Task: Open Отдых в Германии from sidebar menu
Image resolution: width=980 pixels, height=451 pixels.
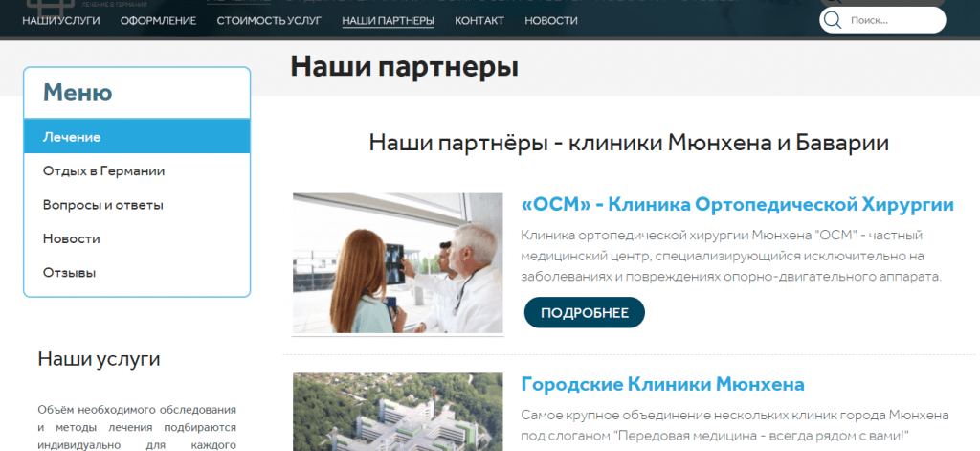Action: pyautogui.click(x=103, y=171)
